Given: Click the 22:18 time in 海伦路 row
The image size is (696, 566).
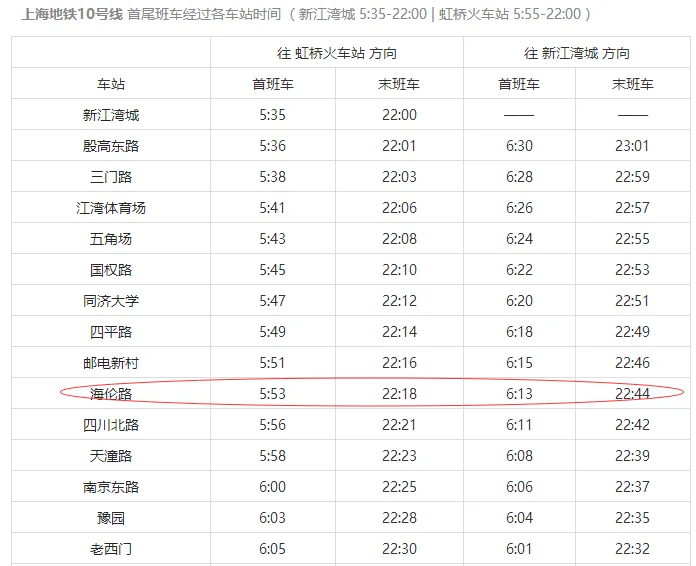Looking at the screenshot, I should [399, 394].
